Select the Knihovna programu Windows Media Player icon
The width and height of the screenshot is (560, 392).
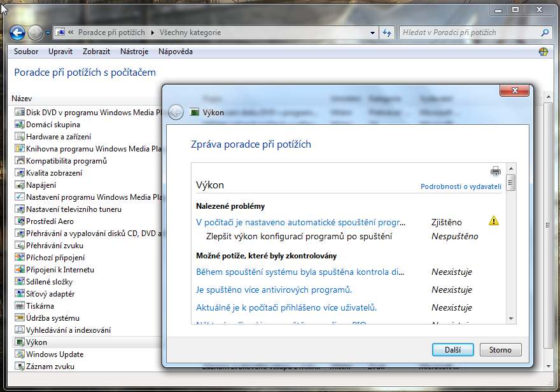pyautogui.click(x=20, y=148)
